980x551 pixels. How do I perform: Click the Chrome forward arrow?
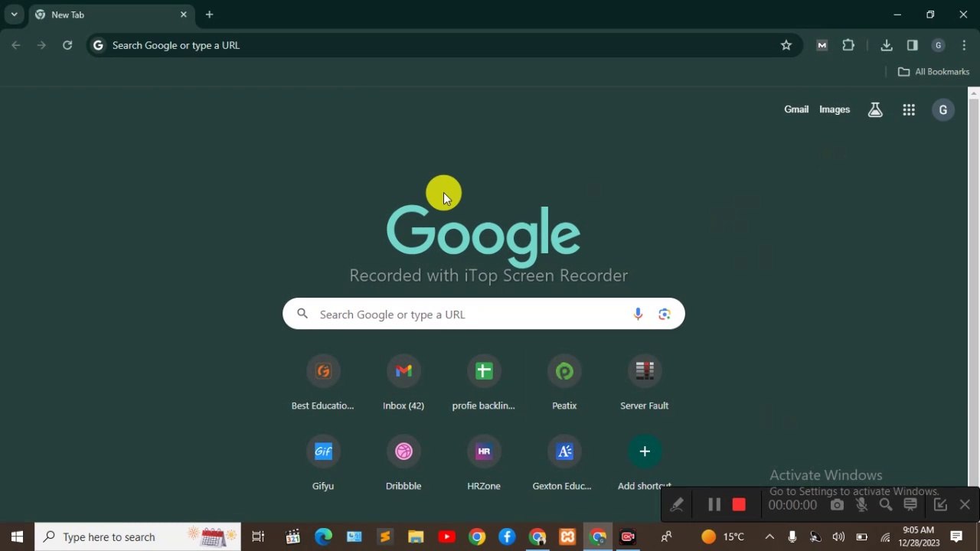(41, 45)
